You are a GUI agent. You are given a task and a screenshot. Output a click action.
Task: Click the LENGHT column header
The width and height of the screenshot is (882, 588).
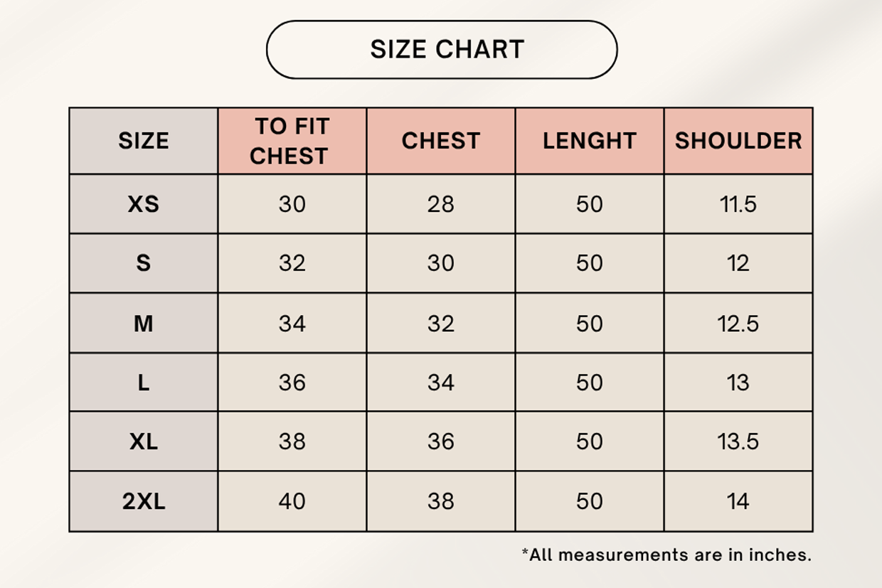[590, 141]
